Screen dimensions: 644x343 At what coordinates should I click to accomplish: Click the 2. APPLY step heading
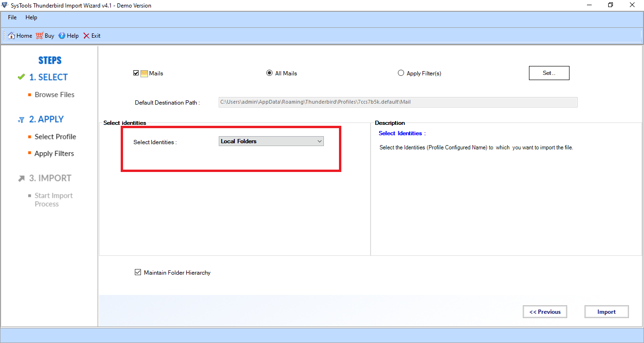tap(47, 120)
